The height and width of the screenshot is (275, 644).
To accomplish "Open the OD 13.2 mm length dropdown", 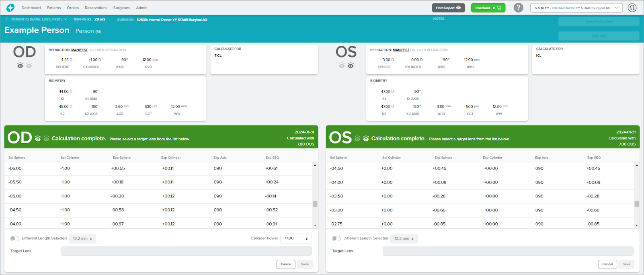I will pyautogui.click(x=82, y=238).
